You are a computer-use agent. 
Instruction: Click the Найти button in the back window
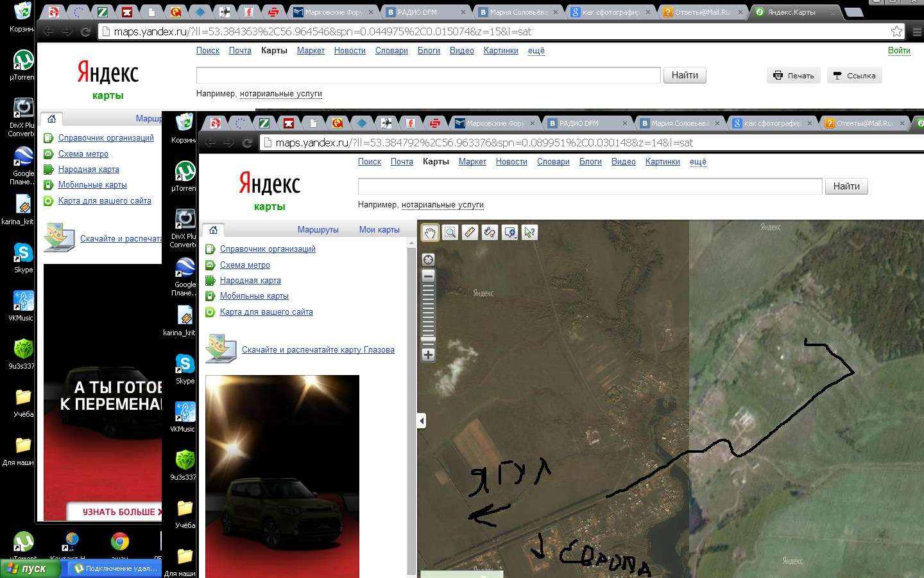(685, 75)
